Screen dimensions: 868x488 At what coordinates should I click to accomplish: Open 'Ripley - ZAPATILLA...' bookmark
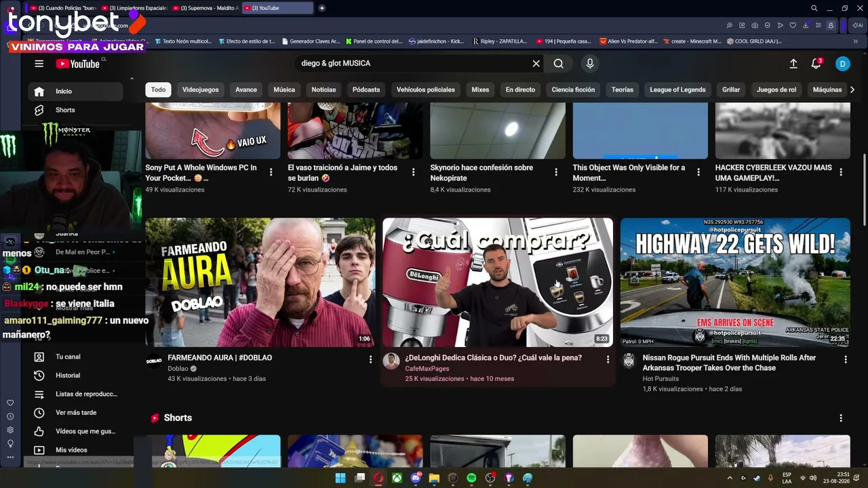point(500,41)
